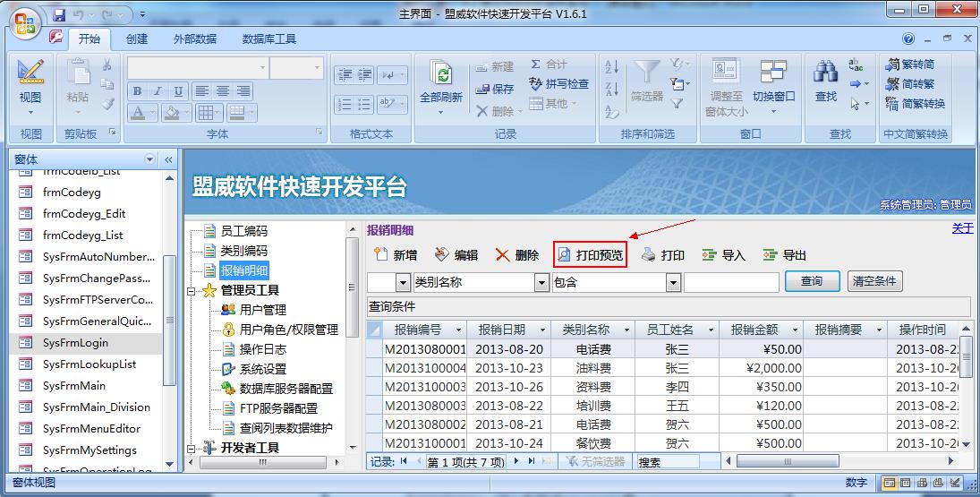Click the help question mark icon

[x=908, y=39]
